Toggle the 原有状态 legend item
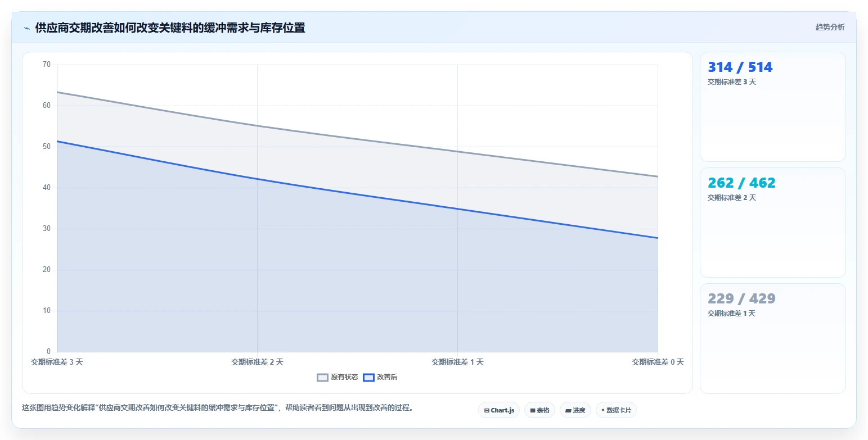This screenshot has height=440, width=868. [337, 377]
